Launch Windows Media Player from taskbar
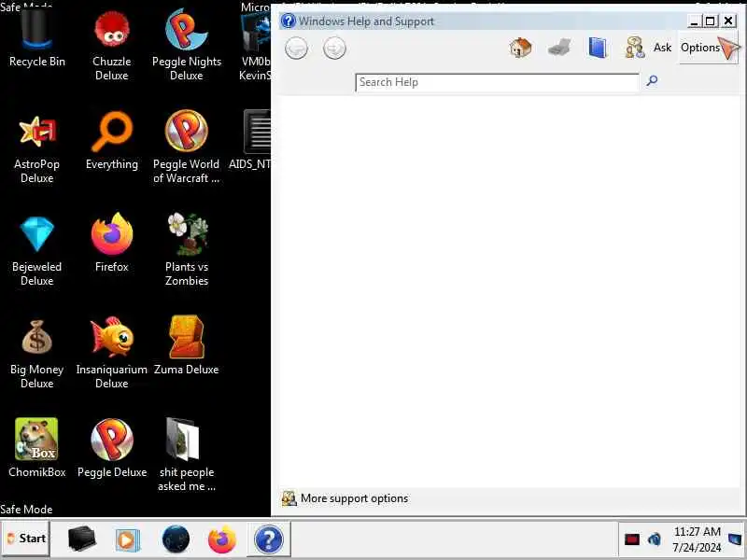 pos(127,540)
